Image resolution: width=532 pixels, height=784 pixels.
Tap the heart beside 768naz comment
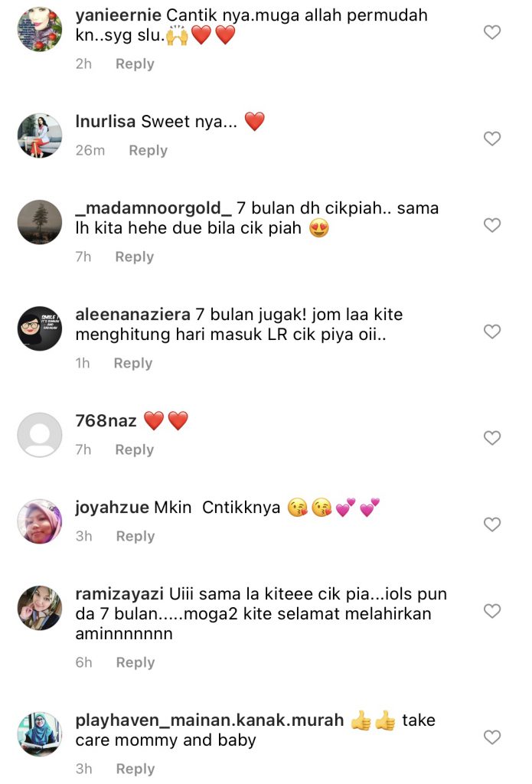coord(492,438)
